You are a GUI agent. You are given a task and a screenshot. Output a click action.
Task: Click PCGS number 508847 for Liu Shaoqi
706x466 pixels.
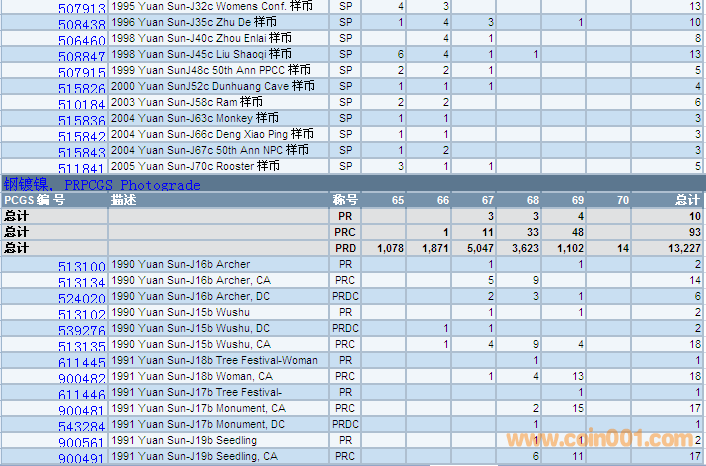coord(81,57)
